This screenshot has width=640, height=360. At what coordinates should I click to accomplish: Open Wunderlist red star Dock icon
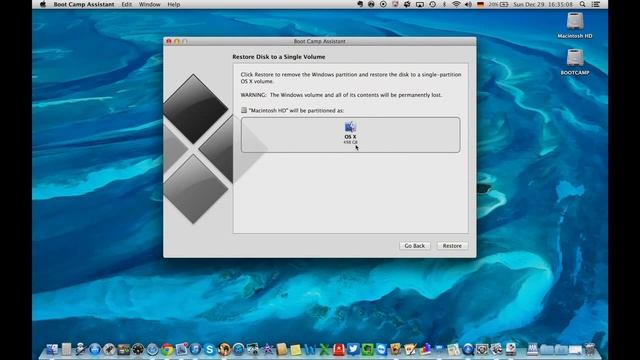pyautogui.click(x=339, y=349)
